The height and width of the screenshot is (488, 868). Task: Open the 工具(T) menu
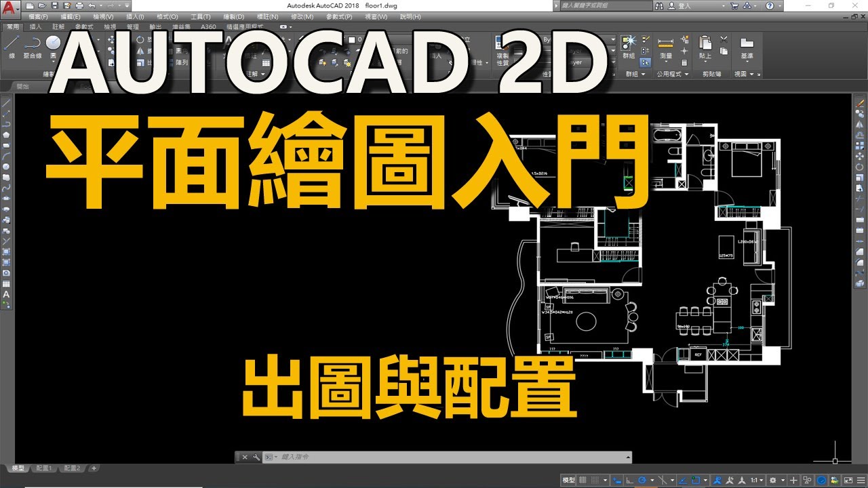tap(200, 16)
